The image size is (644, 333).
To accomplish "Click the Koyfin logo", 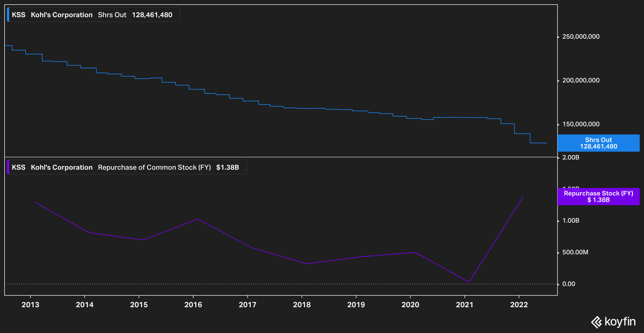I will [x=613, y=322].
